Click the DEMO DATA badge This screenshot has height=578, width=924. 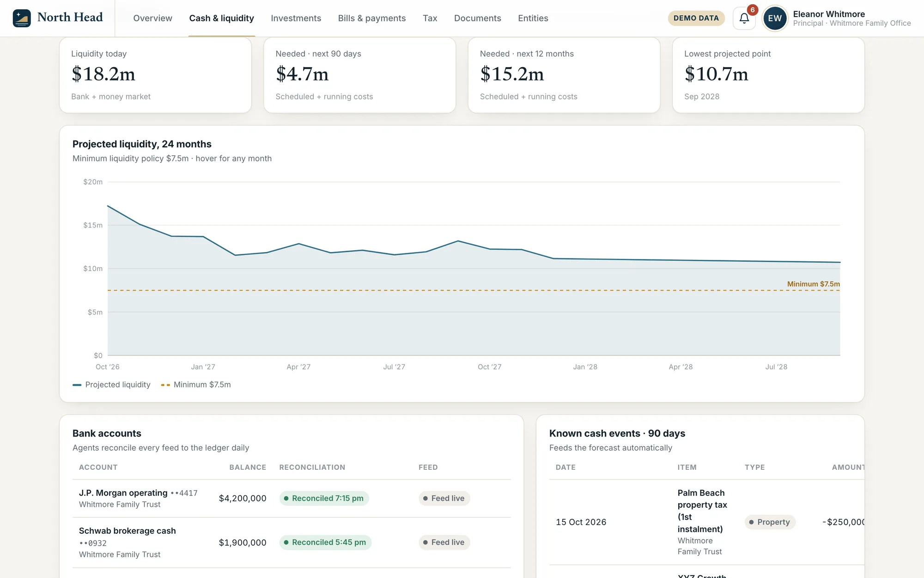pyautogui.click(x=696, y=18)
